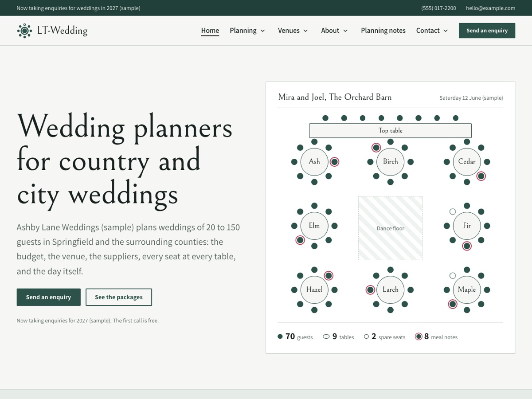Screen dimensions: 532x399
Task: Click the meal notes legend icon
Action: pos(419,336)
